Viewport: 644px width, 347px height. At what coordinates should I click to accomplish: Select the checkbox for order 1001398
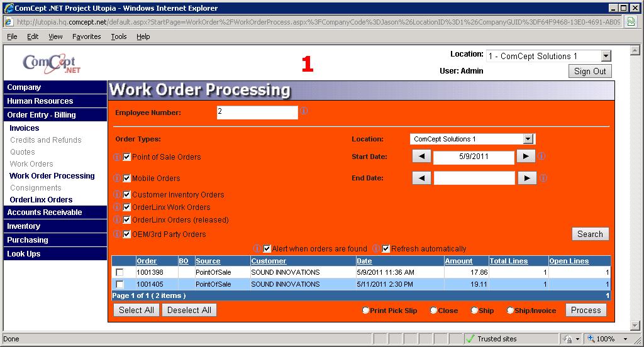click(119, 272)
